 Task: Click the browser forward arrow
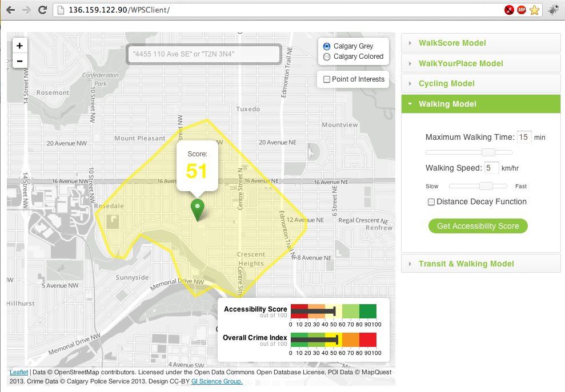pyautogui.click(x=26, y=10)
